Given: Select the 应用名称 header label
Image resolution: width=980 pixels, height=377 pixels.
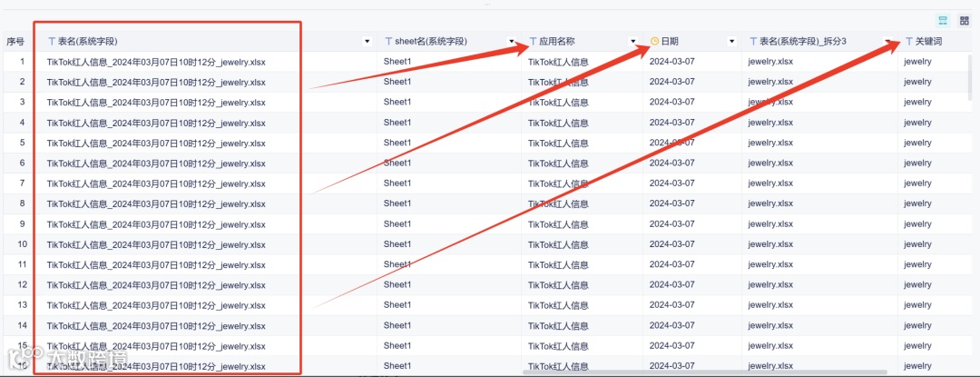Looking at the screenshot, I should coord(557,41).
